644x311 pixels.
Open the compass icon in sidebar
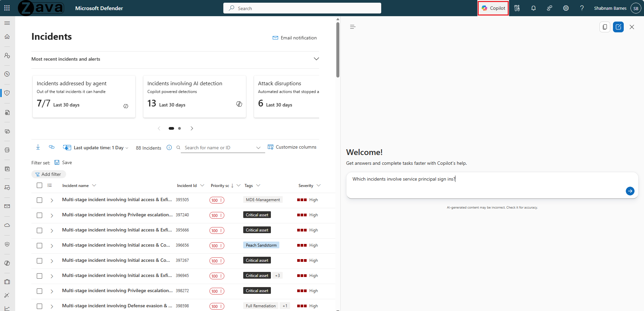[x=7, y=74]
